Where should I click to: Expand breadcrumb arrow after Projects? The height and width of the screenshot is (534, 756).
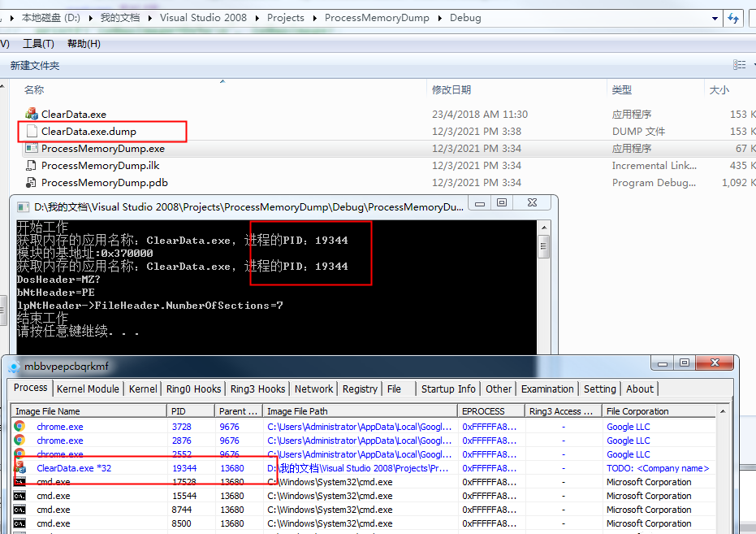pos(314,19)
